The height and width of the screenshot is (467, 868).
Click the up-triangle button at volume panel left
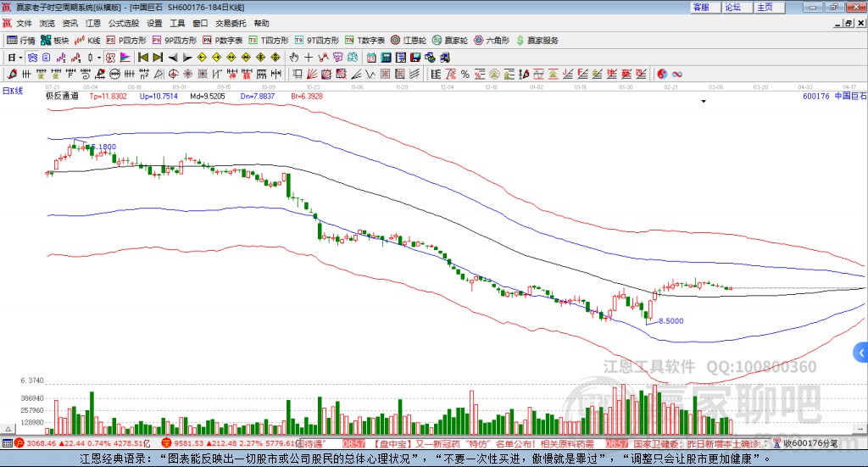tap(8, 429)
